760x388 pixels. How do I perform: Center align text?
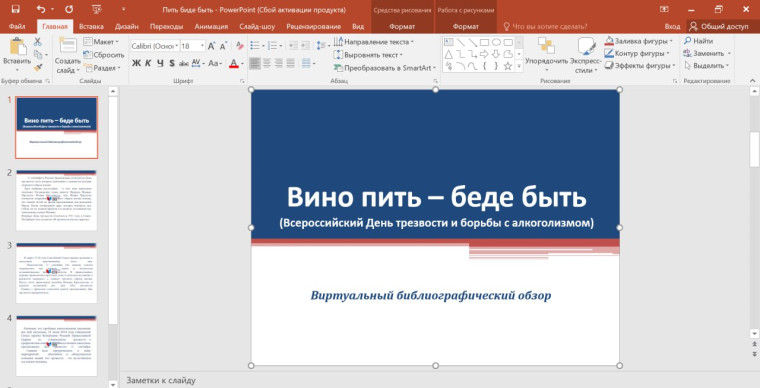267,63
